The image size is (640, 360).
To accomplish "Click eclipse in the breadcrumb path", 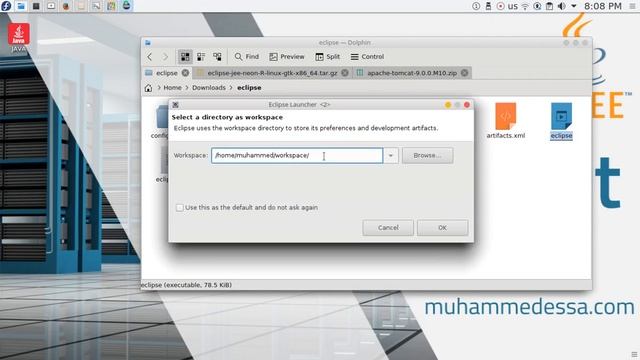I will (249, 88).
